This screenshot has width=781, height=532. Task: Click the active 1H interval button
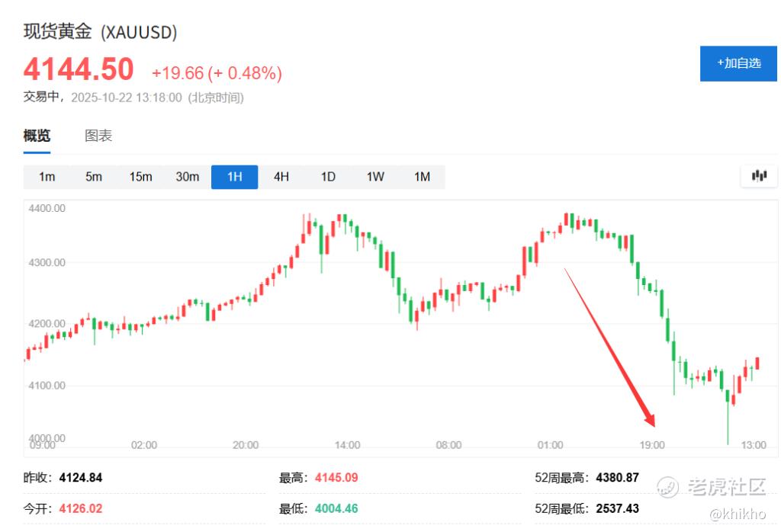235,177
